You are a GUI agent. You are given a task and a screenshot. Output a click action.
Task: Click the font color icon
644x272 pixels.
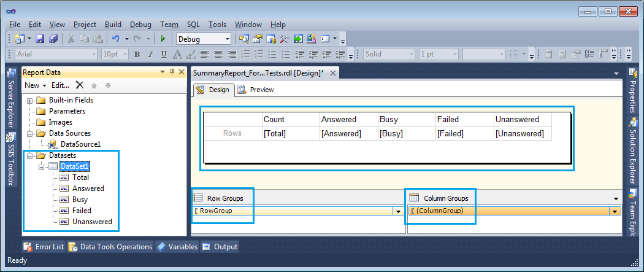point(177,54)
